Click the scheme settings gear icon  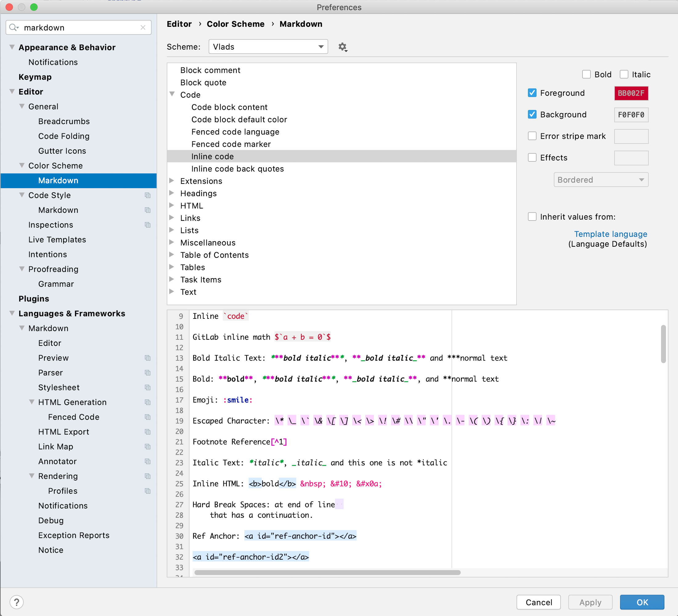tap(342, 47)
